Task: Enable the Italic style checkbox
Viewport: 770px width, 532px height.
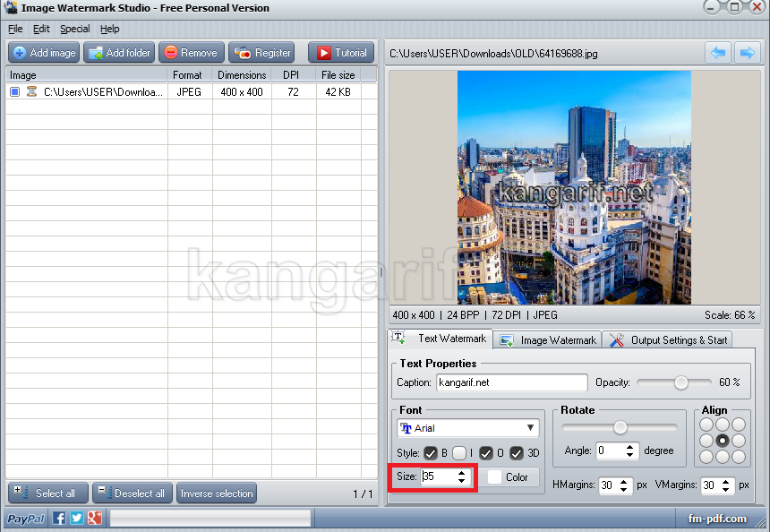Action: tap(458, 452)
